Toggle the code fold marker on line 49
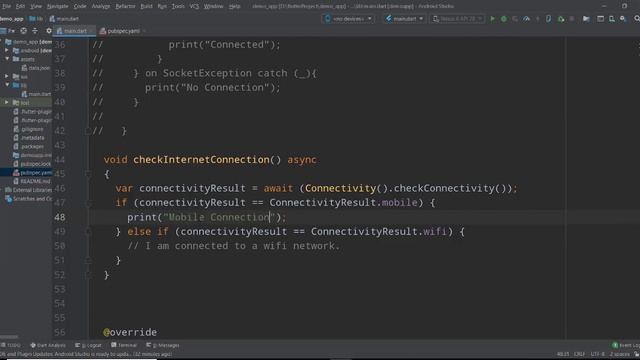The image size is (640, 360). pos(88,231)
